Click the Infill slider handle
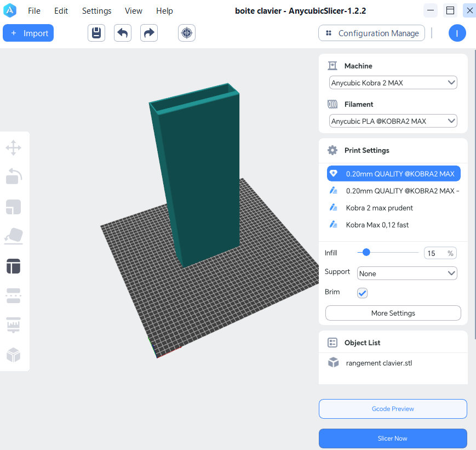The image size is (476, 450). point(366,253)
